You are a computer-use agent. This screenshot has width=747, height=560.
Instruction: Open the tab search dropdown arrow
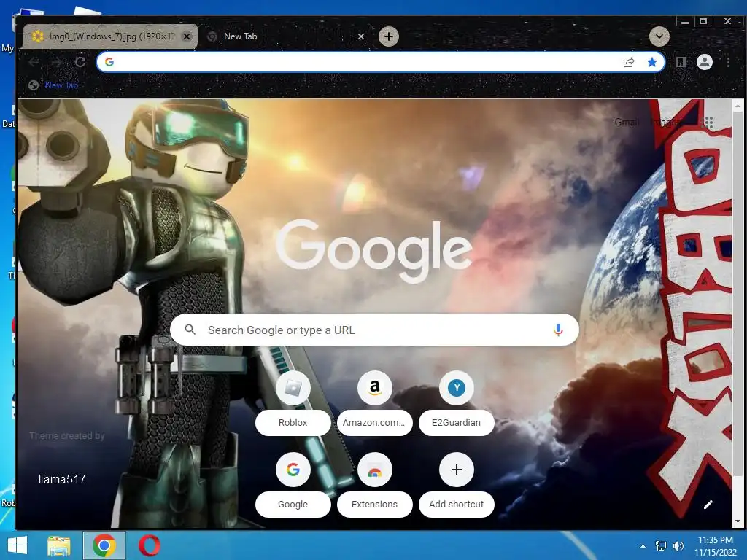(659, 36)
